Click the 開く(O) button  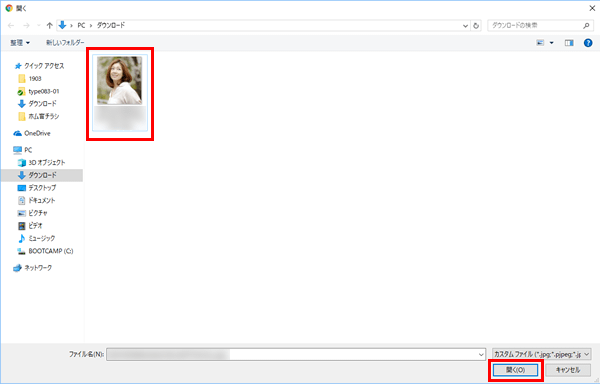(515, 370)
